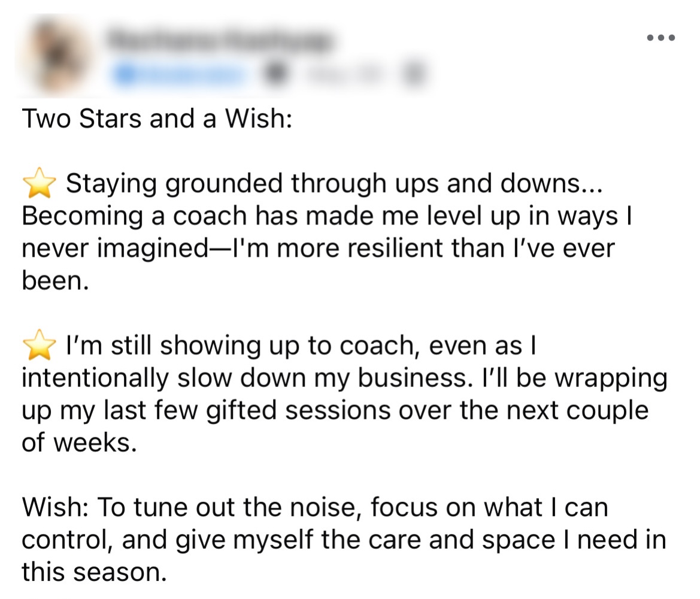Image resolution: width=700 pixels, height=599 pixels.
Task: Click the 'Staying grounded through ups and downs' line
Action: [335, 183]
